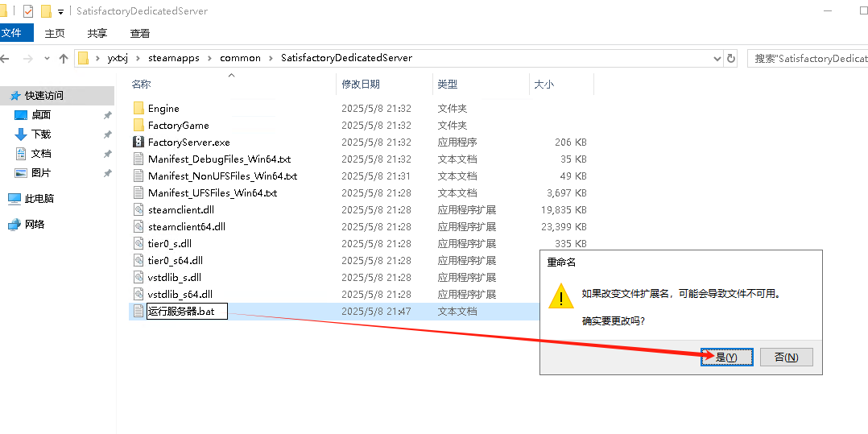The height and width of the screenshot is (434, 868).
Task: Navigate to yxtxj in breadcrumb
Action: [x=118, y=58]
